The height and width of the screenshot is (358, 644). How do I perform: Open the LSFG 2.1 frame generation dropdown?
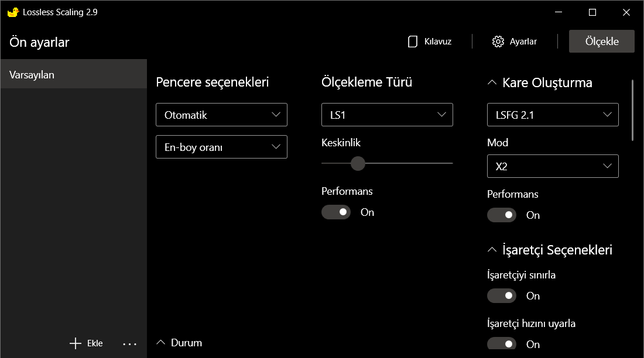553,115
